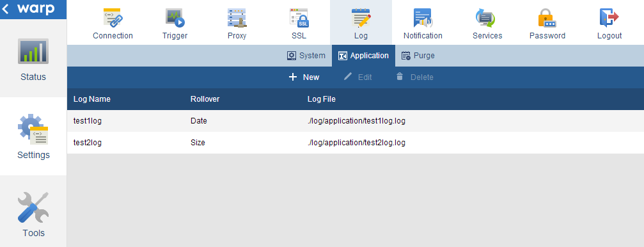This screenshot has width=644, height=247.
Task: Sort by the Rollover column header
Action: point(205,99)
